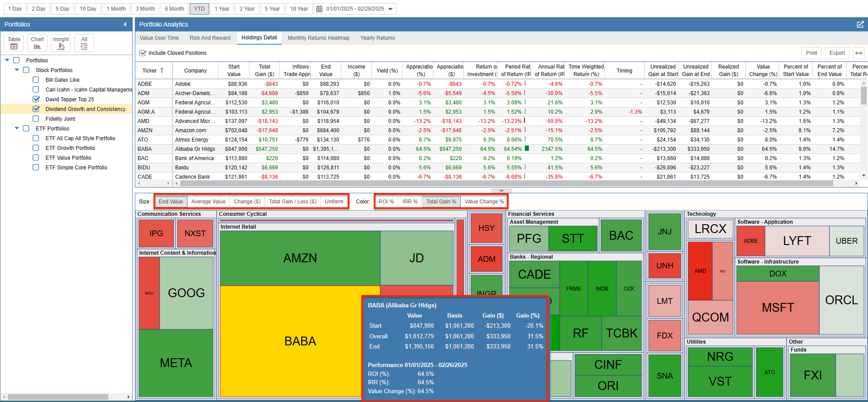This screenshot has width=868, height=402.
Task: Open the Chart view icon
Action: point(38,43)
